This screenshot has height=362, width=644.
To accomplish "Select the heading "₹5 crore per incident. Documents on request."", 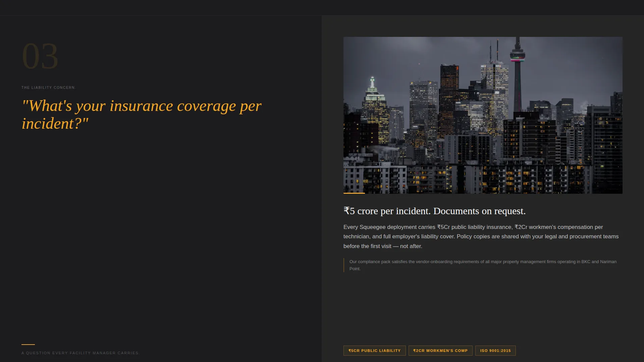I will pos(434,211).
